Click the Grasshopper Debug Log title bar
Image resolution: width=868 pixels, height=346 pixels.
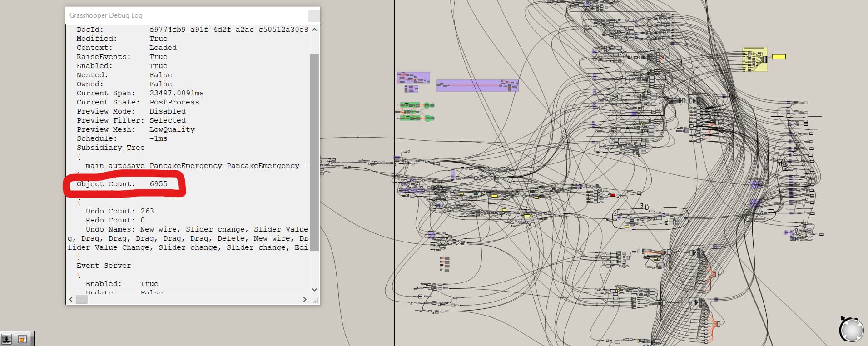(x=186, y=15)
